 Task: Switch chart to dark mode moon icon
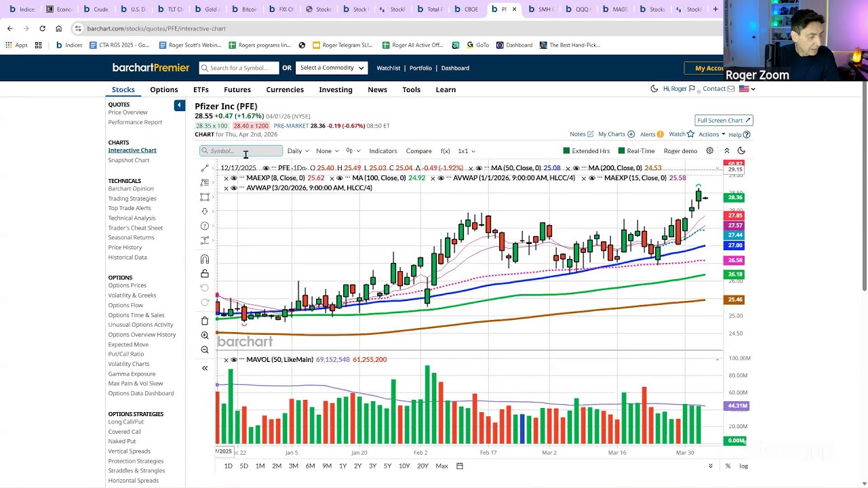[741, 151]
